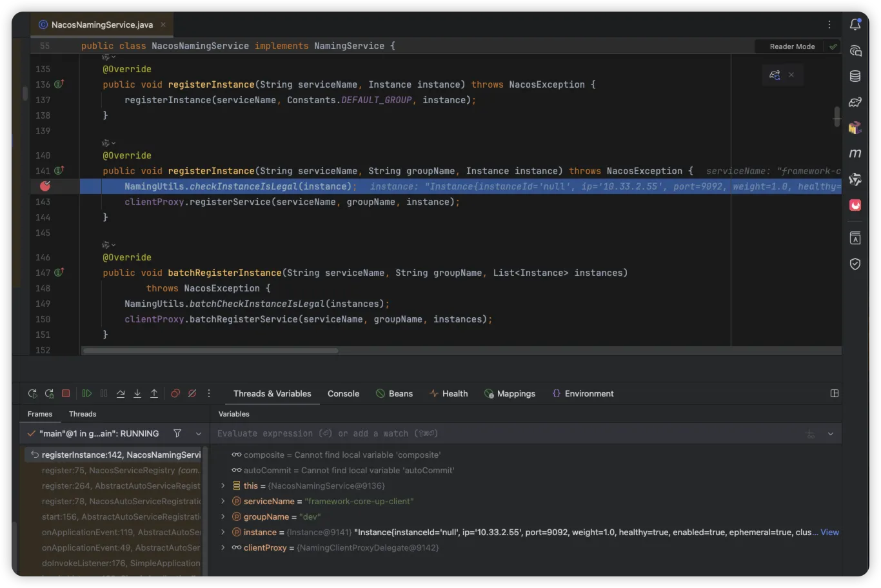Open the Database tool window icon

(x=855, y=76)
